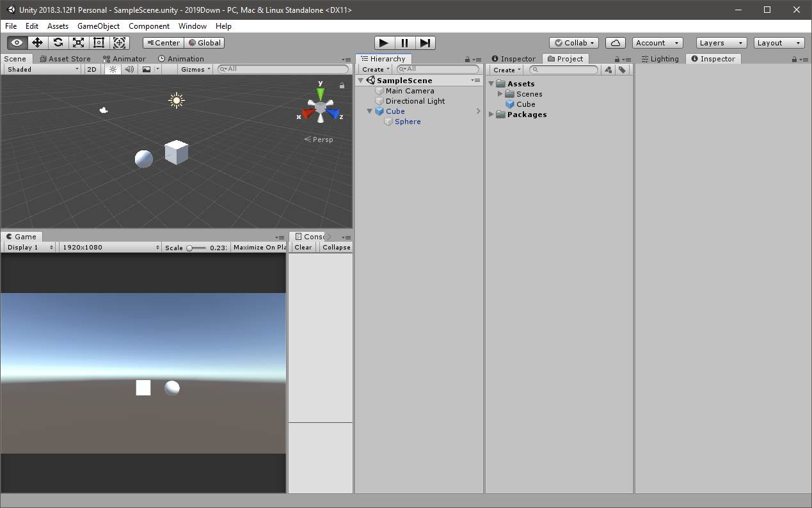Open Unity cloud services with the cloud icon

pyautogui.click(x=615, y=42)
